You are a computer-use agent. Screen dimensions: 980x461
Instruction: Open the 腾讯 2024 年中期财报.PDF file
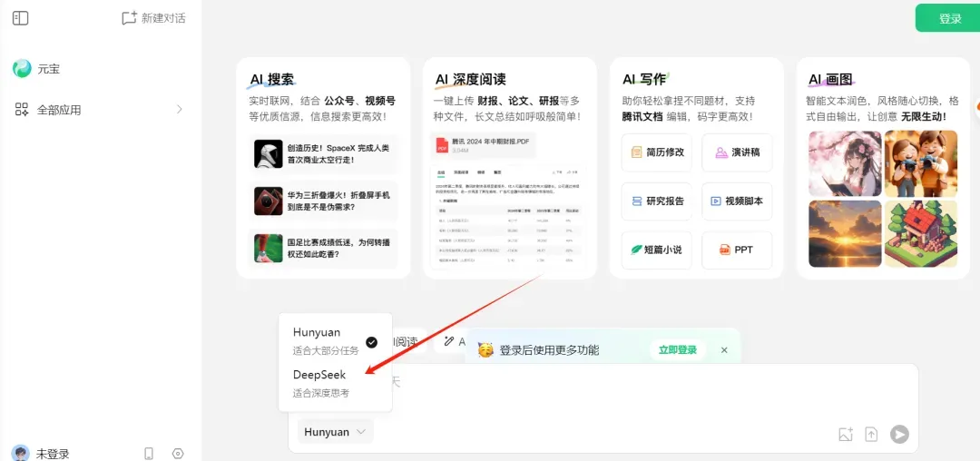[x=483, y=145]
